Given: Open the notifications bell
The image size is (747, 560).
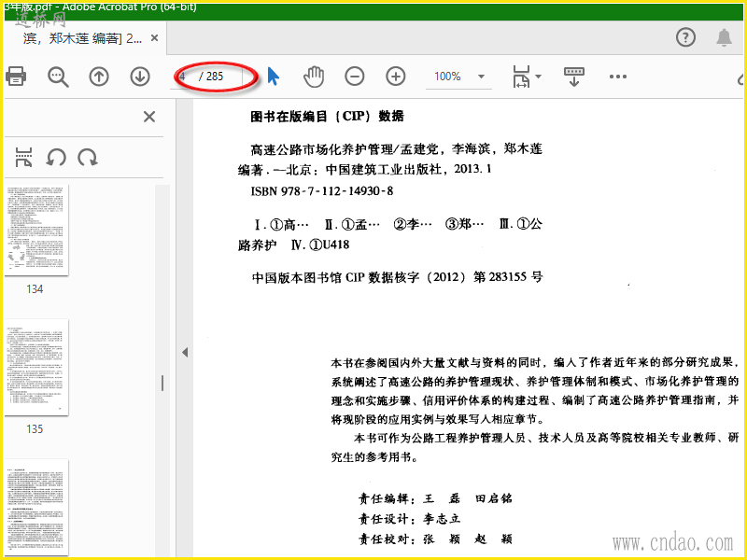Looking at the screenshot, I should pyautogui.click(x=725, y=37).
